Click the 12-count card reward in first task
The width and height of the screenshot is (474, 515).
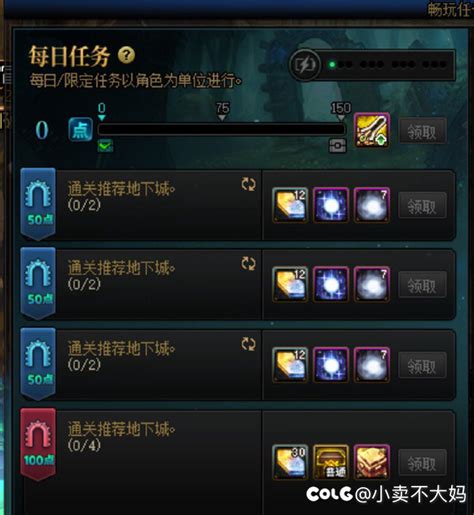[x=290, y=205]
